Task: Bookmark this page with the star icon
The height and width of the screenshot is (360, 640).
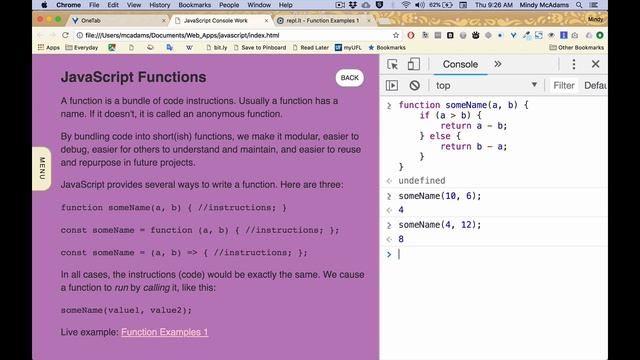Action: coord(396,35)
